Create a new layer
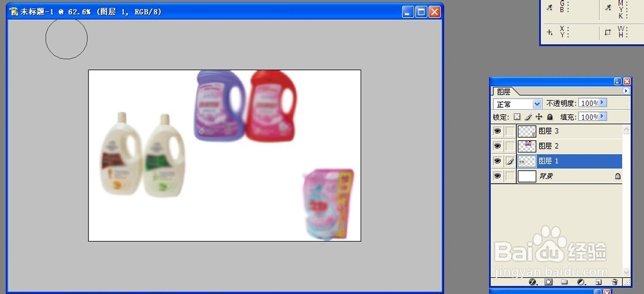The width and height of the screenshot is (644, 294). coord(598,282)
